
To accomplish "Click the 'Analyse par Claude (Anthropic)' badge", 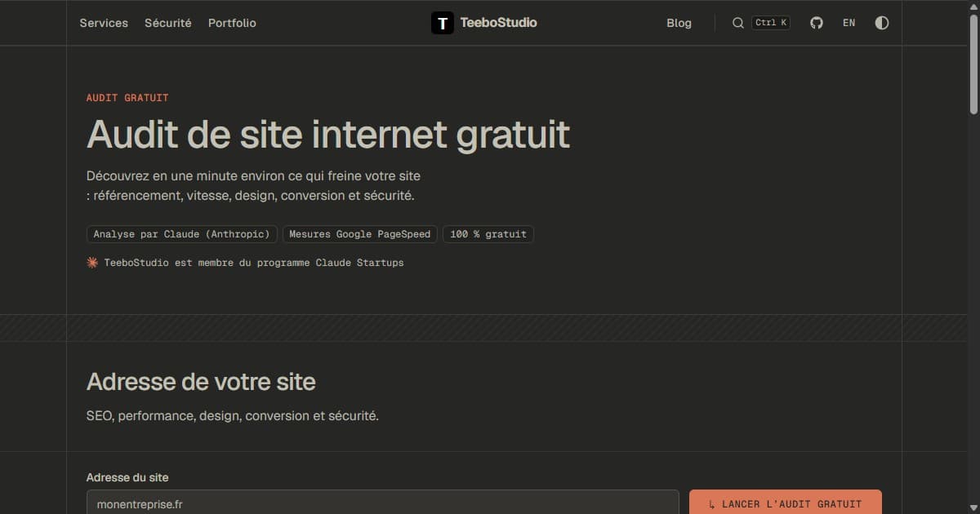I will click(182, 234).
